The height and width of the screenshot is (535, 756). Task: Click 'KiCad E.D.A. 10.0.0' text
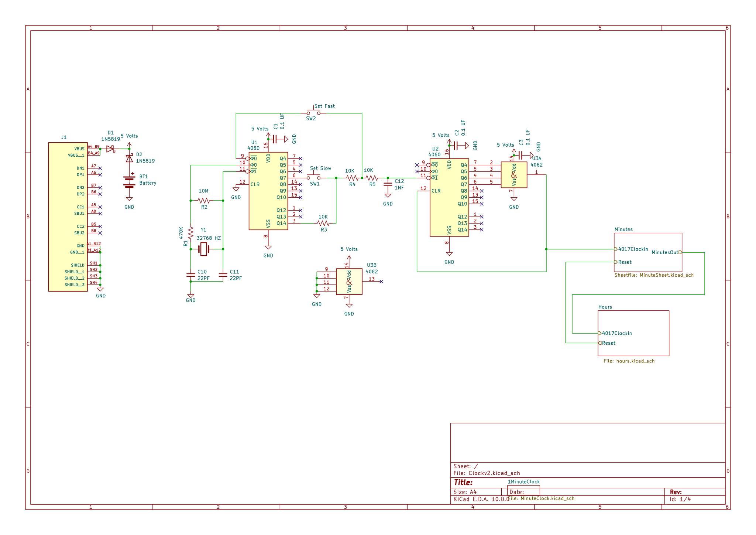tap(481, 499)
